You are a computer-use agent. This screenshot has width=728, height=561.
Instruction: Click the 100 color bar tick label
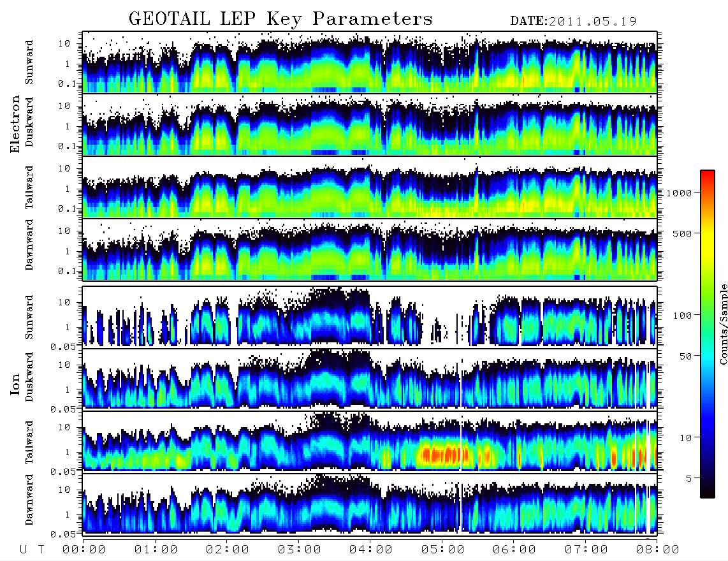(682, 316)
